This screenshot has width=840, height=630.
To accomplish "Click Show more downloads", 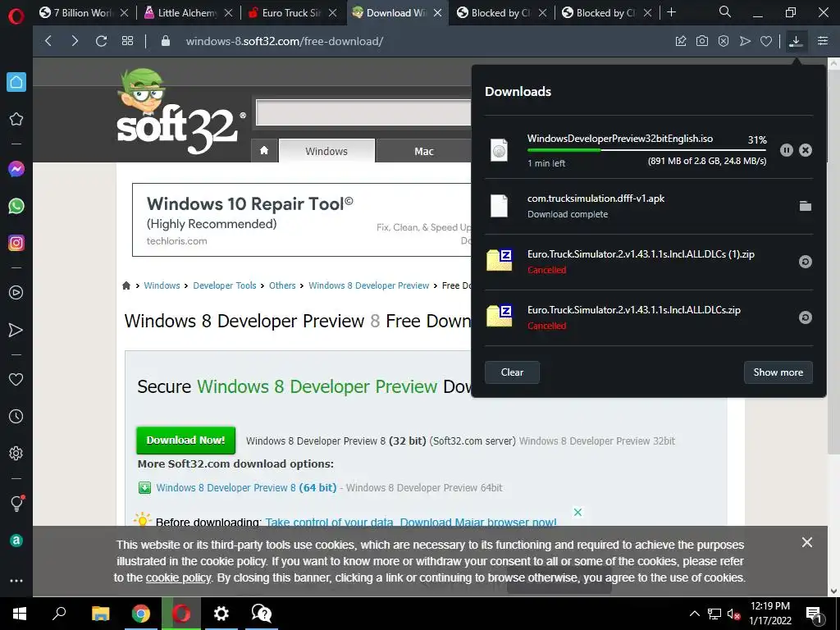I will click(x=778, y=372).
